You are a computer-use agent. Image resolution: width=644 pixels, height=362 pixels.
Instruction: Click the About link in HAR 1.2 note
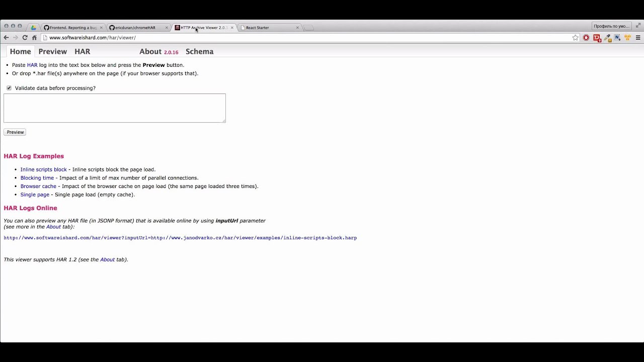click(x=107, y=259)
